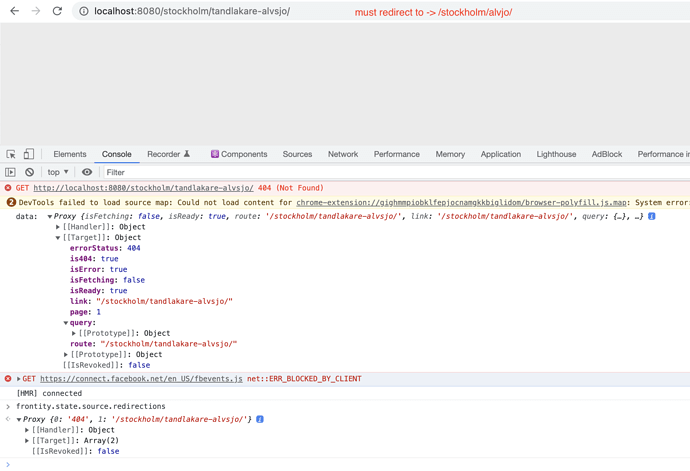Viewport: 690px width, 471px height.
Task: Expand [[Prototype]]: Object under Target
Action: coord(66,355)
